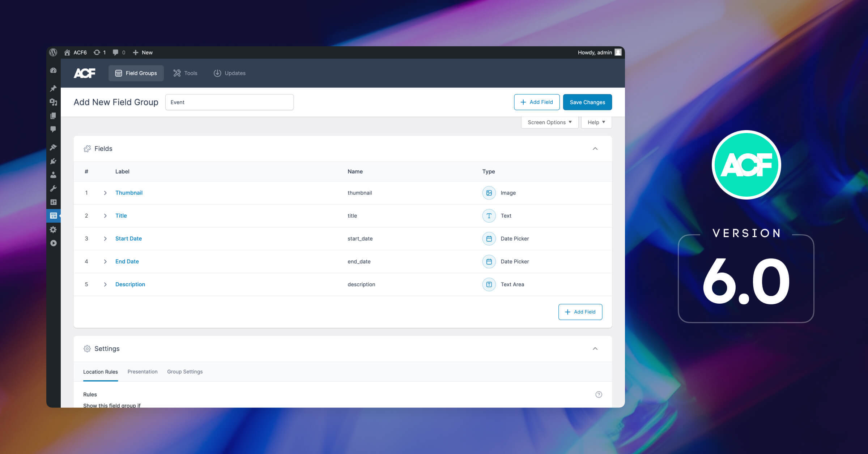Edit the field group title input 'Event'

coord(229,102)
